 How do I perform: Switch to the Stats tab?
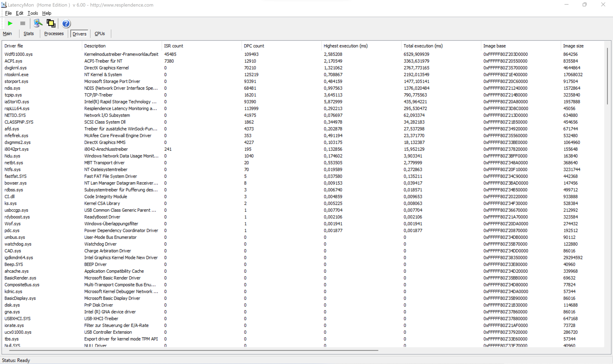tap(28, 33)
